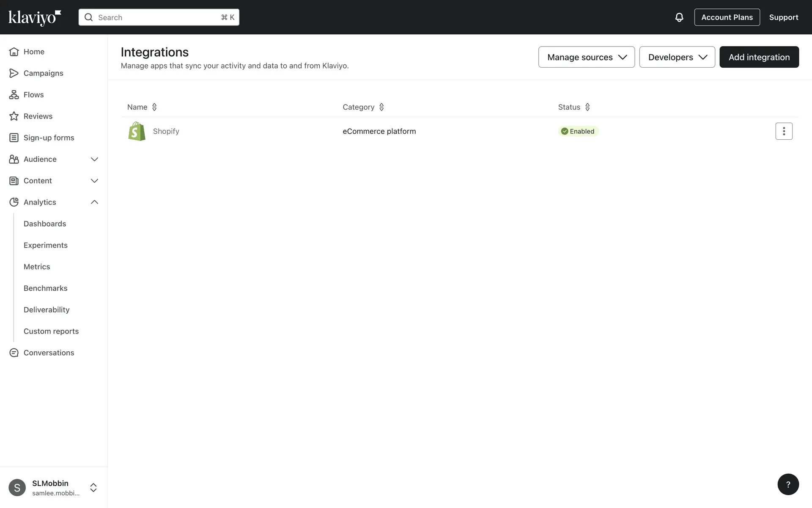Open the Shopify integration logo
Image resolution: width=812 pixels, height=508 pixels.
coord(137,131)
